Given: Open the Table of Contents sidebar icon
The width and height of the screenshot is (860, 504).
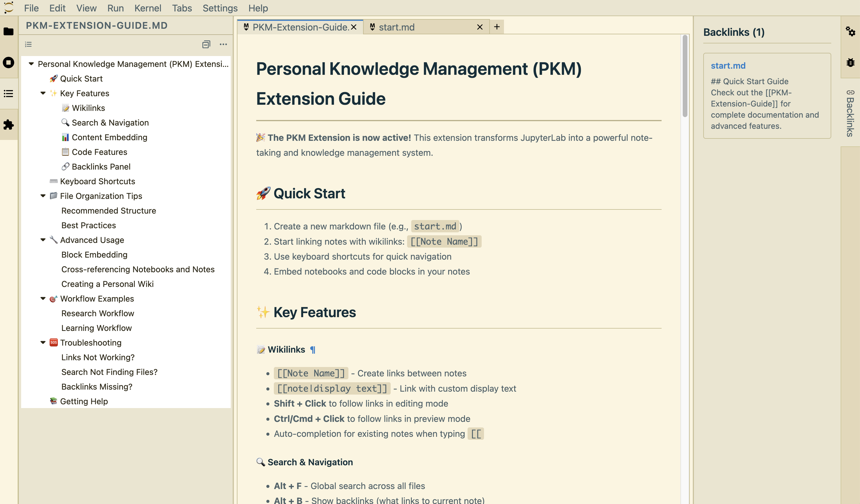Looking at the screenshot, I should (9, 93).
